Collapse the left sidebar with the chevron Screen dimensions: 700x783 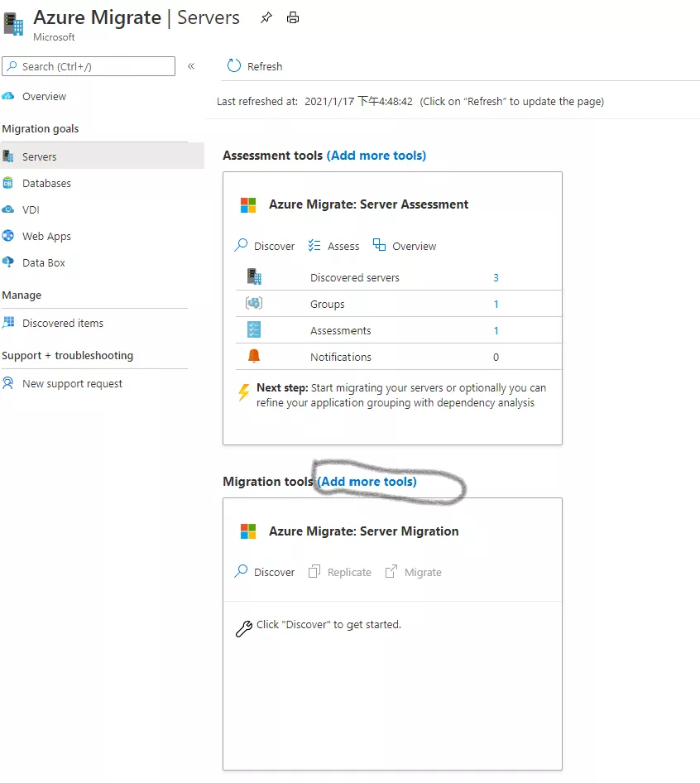coord(191,66)
